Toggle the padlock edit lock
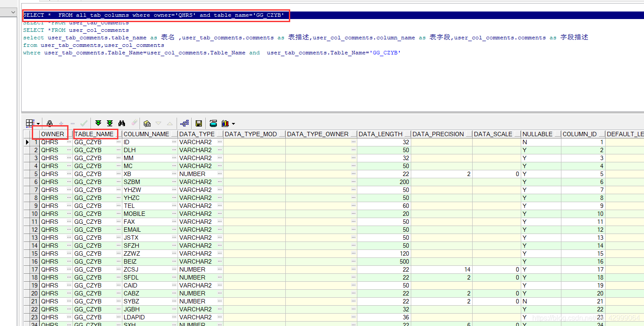The image size is (644, 326). (x=49, y=123)
